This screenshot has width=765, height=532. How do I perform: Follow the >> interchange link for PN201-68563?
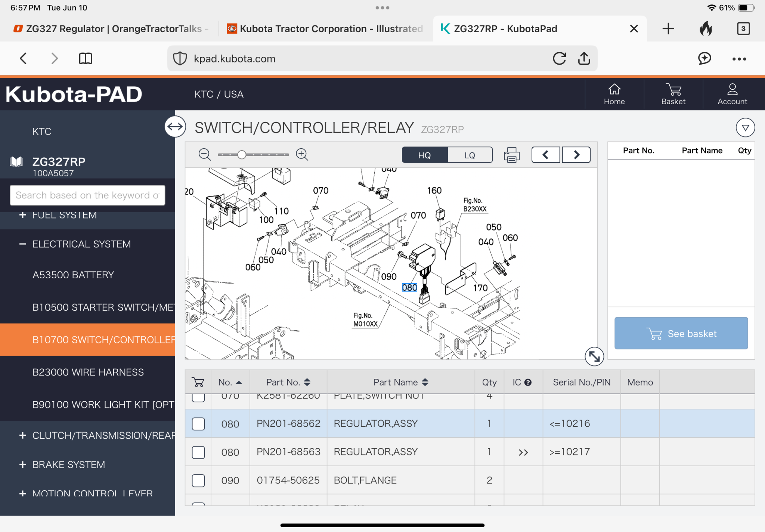523,452
